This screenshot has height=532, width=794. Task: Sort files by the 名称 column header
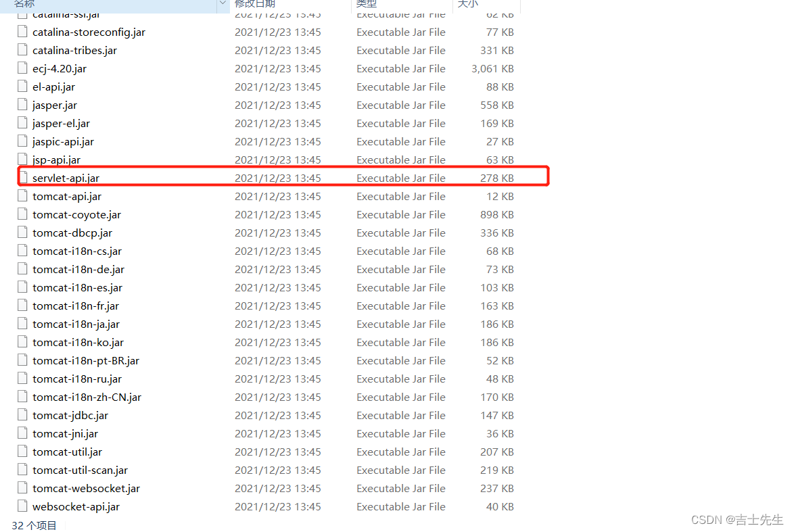(24, 4)
